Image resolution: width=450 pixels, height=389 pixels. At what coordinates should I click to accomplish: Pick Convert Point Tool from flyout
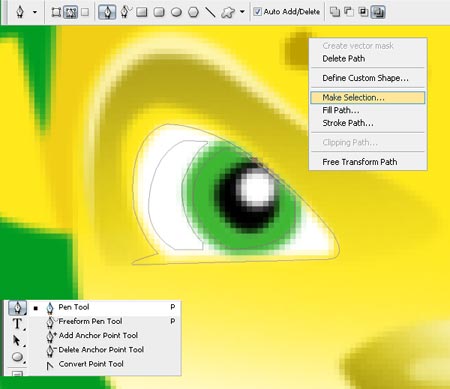pyautogui.click(x=104, y=364)
